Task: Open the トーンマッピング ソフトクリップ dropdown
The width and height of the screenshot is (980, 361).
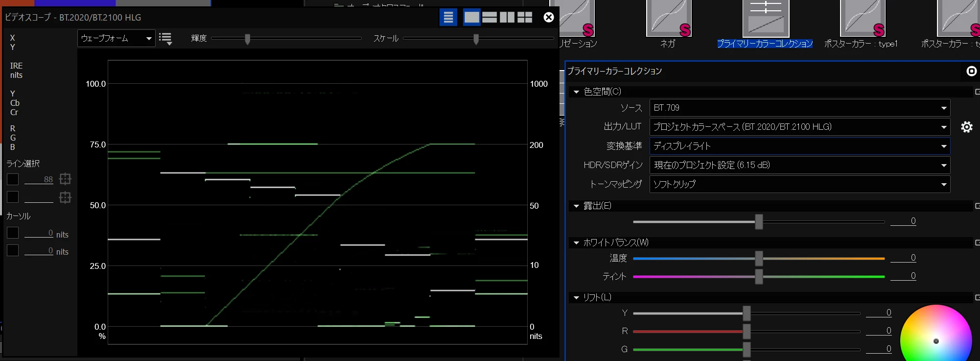Action: (x=800, y=184)
